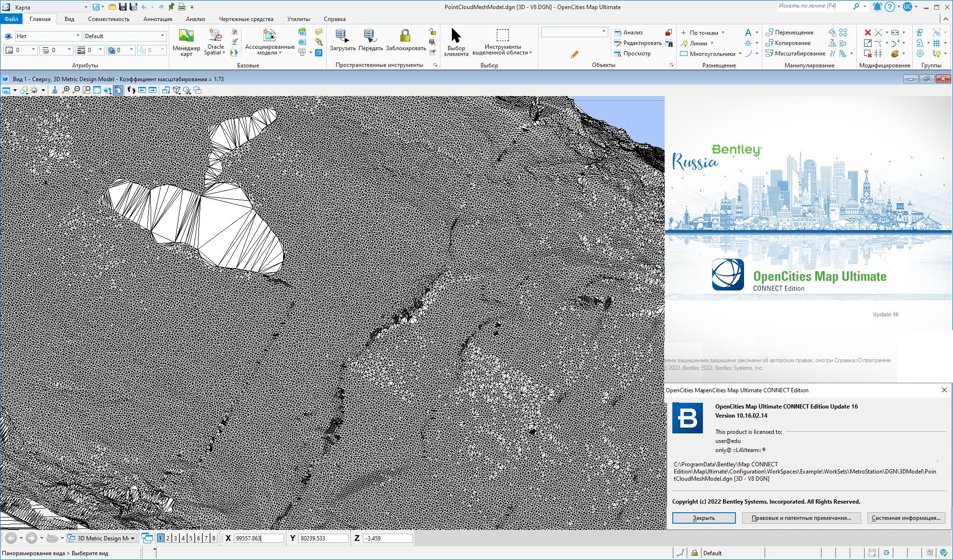
Task: Open Ассоциированные модели tool
Action: (270, 43)
